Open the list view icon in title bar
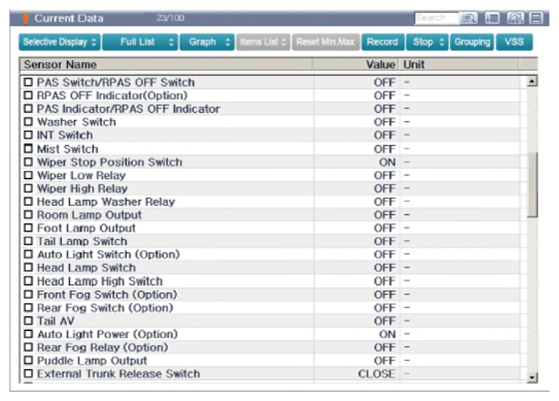Viewport: 559px width, 401px height. pyautogui.click(x=492, y=18)
